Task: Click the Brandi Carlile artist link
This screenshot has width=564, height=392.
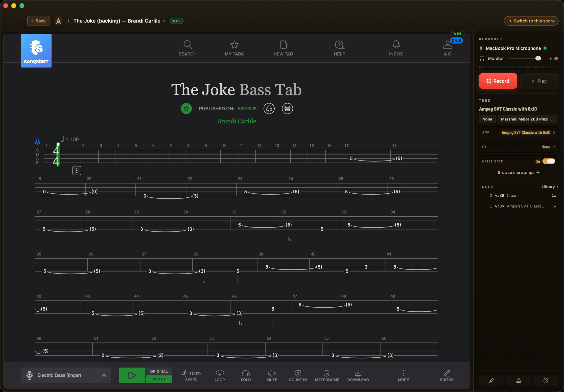Action: pyautogui.click(x=236, y=121)
